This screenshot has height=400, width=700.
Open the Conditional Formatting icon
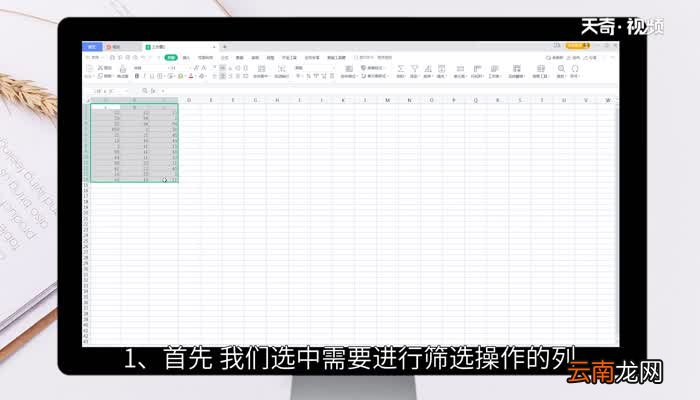[349, 68]
